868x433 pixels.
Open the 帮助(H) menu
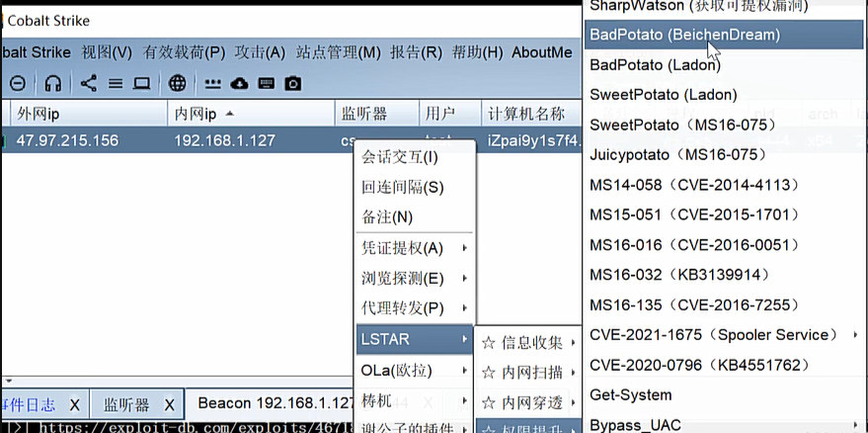[477, 52]
